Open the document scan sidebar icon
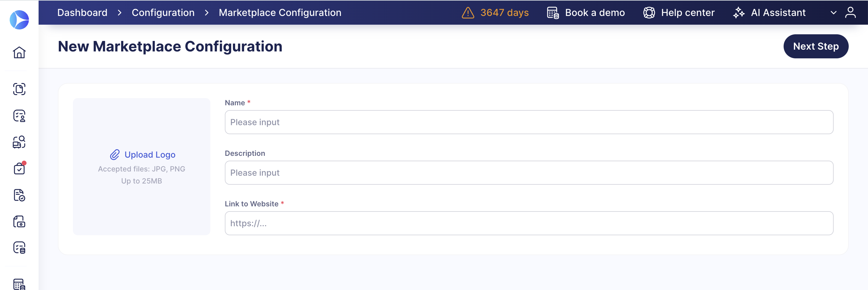 (19, 89)
